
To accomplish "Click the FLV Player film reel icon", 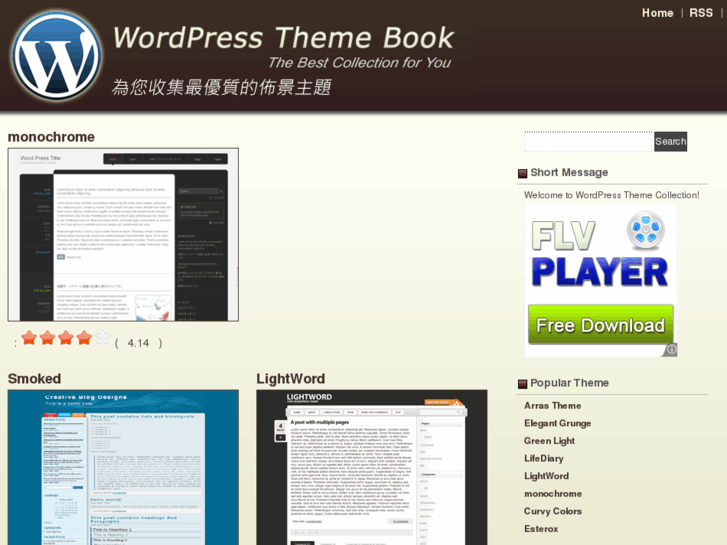I will click(x=646, y=230).
